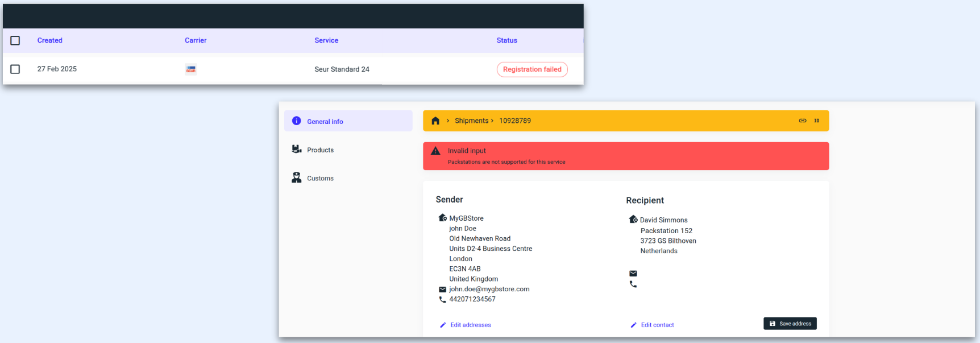Viewport: 980px width, 343px height.
Task: Click the ID icon in yellow bar
Action: [x=817, y=121]
